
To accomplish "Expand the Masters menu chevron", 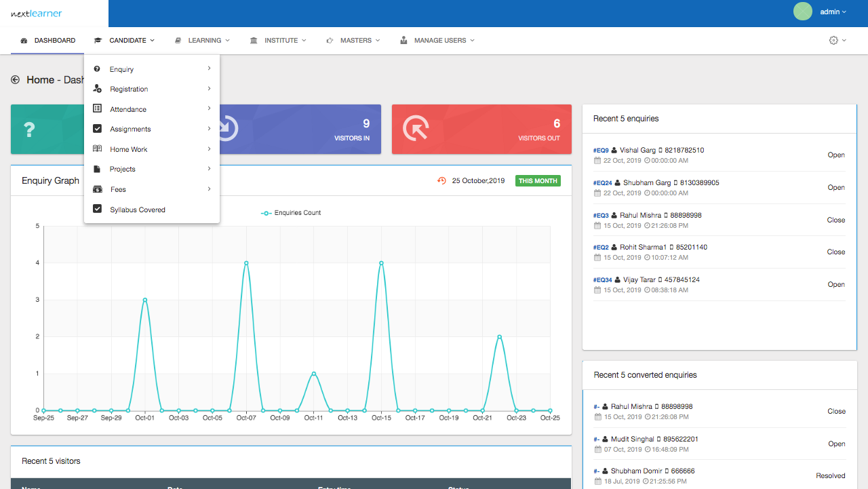I will (378, 41).
